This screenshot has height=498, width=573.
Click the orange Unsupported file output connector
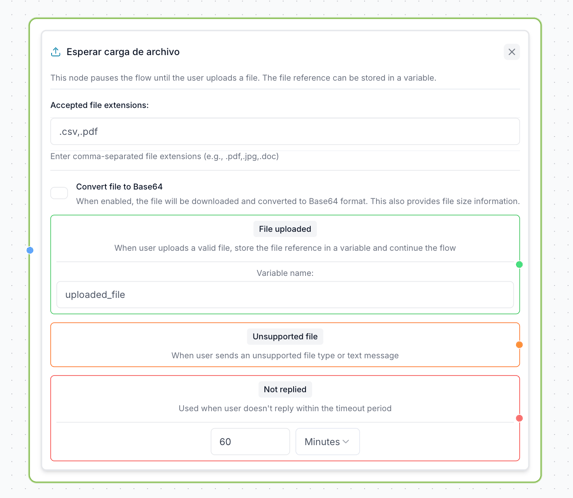pos(519,345)
